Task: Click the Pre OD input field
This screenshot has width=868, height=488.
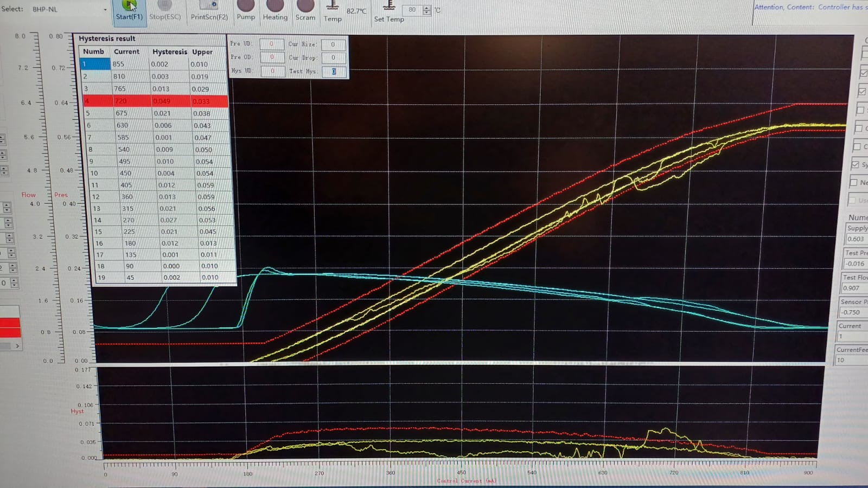Action: [272, 57]
